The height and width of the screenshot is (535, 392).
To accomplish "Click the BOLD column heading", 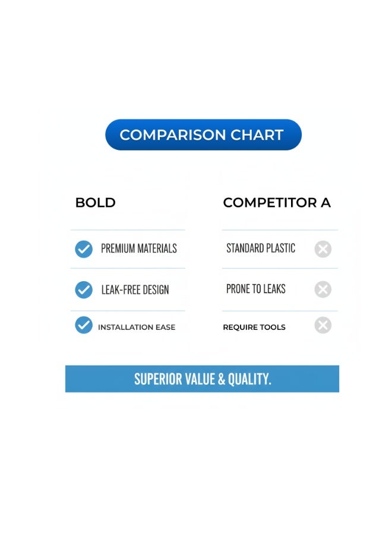I will (95, 203).
